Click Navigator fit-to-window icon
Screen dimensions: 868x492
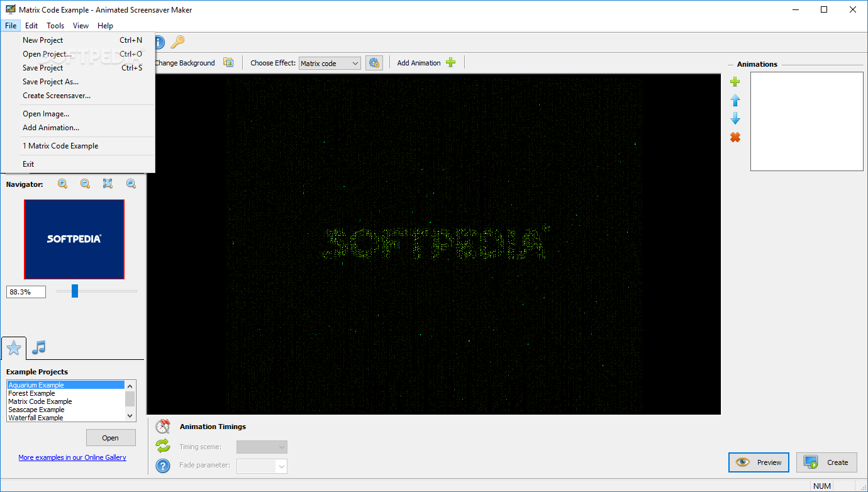tap(108, 184)
